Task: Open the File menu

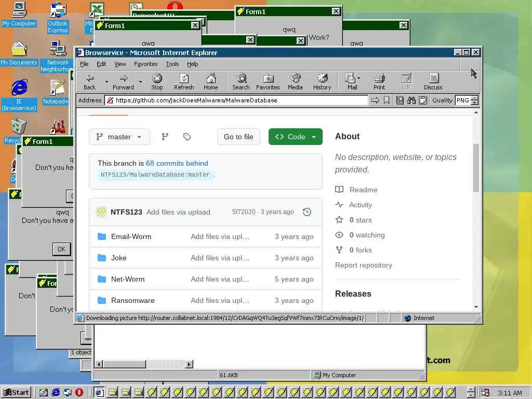Action: [84, 64]
